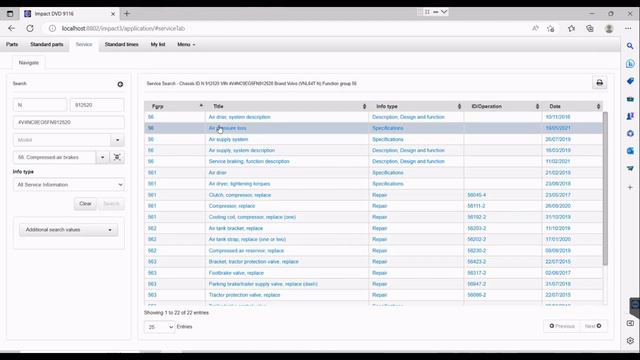This screenshot has height=360, width=640.
Task: Click operation ID 56111-2
Action: pos(476,206)
